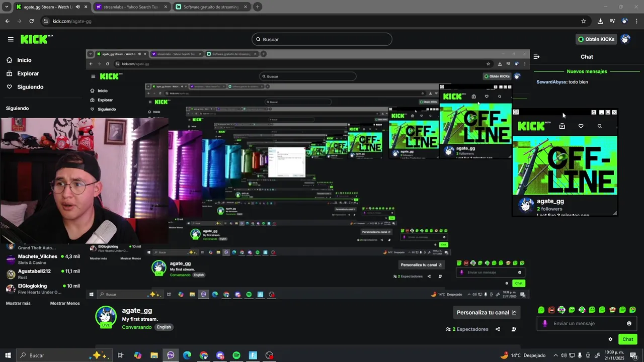Viewport: 644px width, 362px height.
Task: Click the kick.com/agate-gg address bar
Action: point(72,21)
